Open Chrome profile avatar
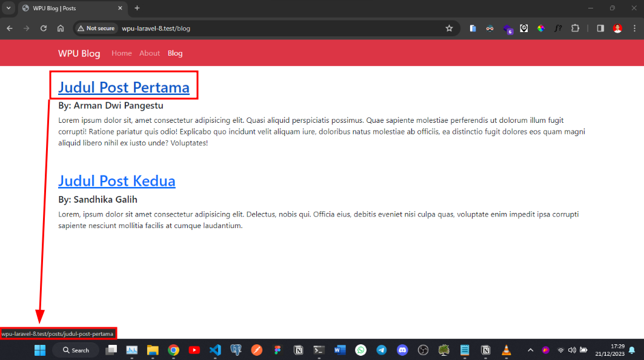Image resolution: width=644 pixels, height=360 pixels. coord(617,28)
